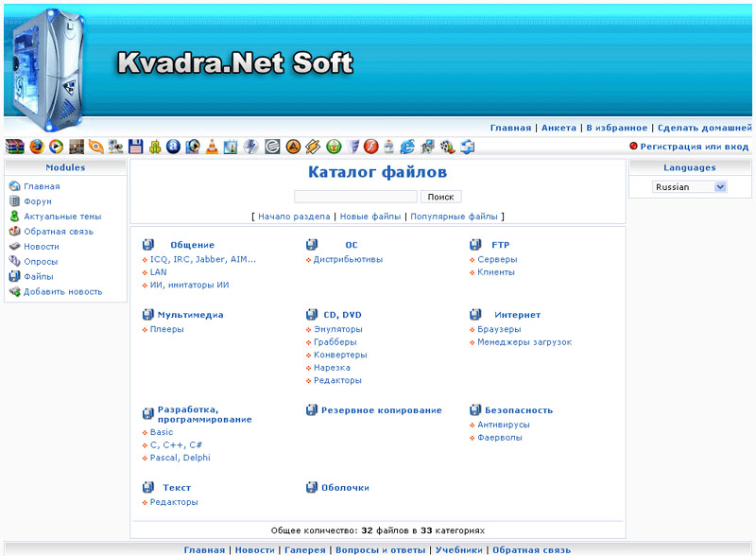Click the floppy icon next to FTP
The height and width of the screenshot is (556, 756).
coord(475,245)
